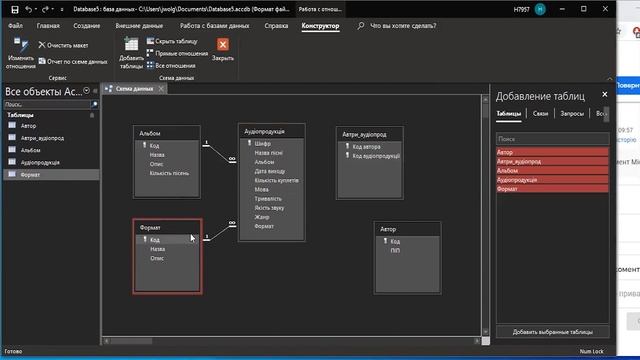Open Quick Access Toolbar customization arrow
Image resolution: width=640 pixels, height=360 pixels.
(62, 9)
